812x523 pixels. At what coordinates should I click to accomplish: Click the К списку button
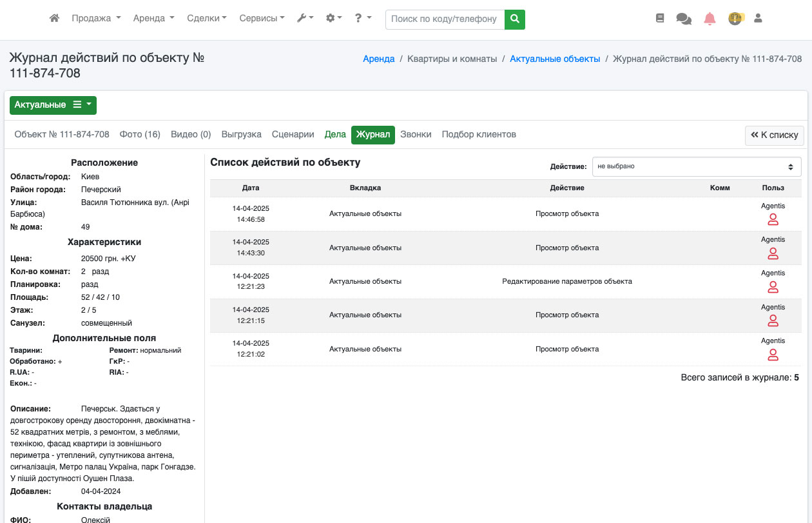pyautogui.click(x=774, y=135)
